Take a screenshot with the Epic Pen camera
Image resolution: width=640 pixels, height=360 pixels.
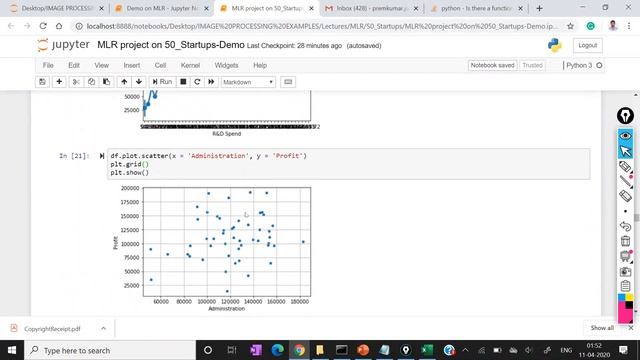(625, 271)
